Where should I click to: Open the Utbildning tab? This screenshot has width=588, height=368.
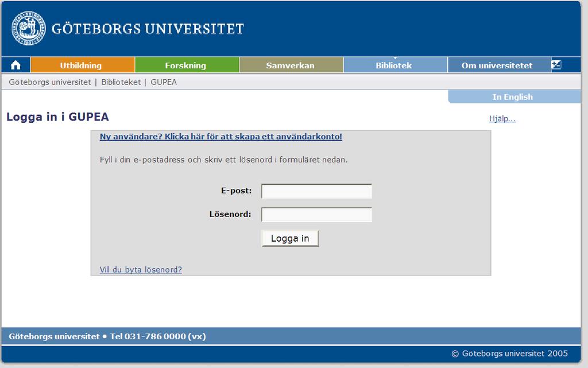[x=83, y=65]
